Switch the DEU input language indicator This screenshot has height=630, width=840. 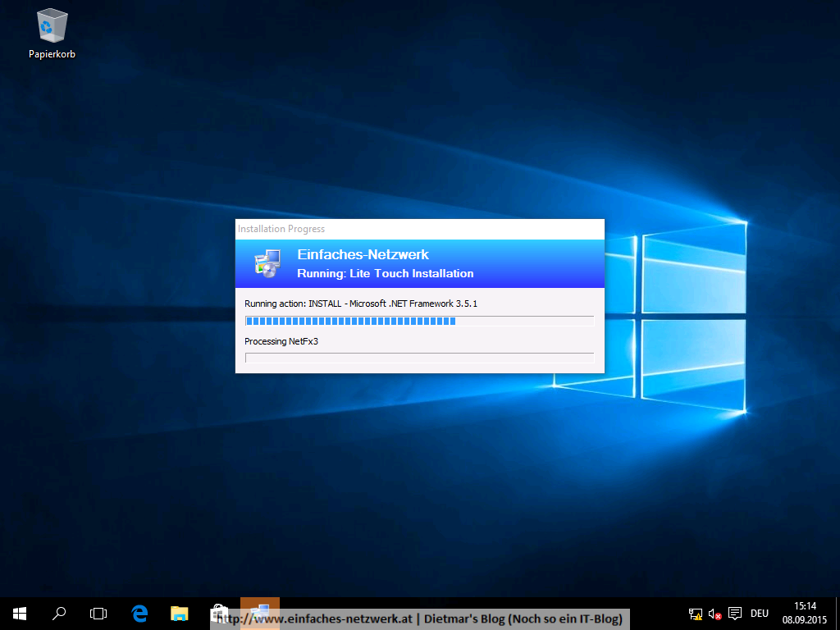pyautogui.click(x=760, y=614)
